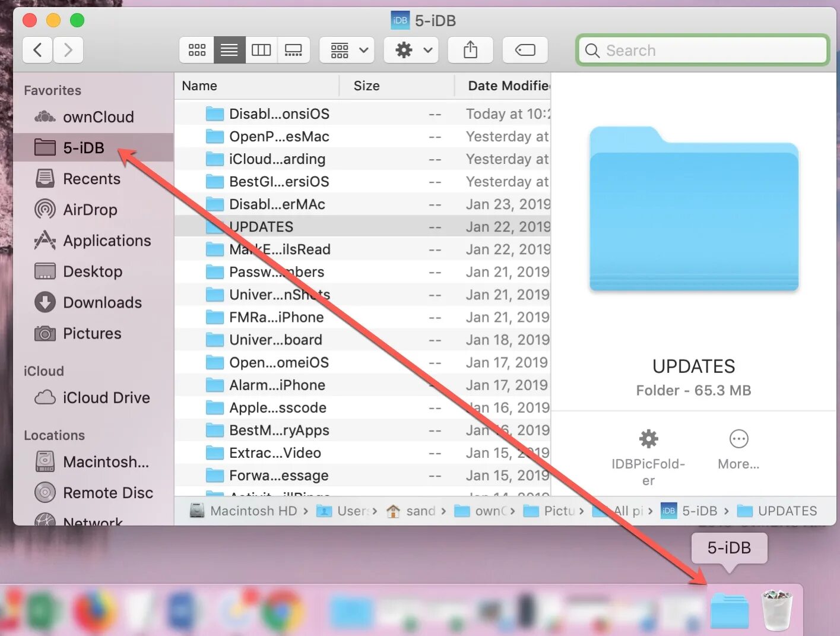
Task: Select the OpenP...esMac folder row
Action: (x=363, y=136)
